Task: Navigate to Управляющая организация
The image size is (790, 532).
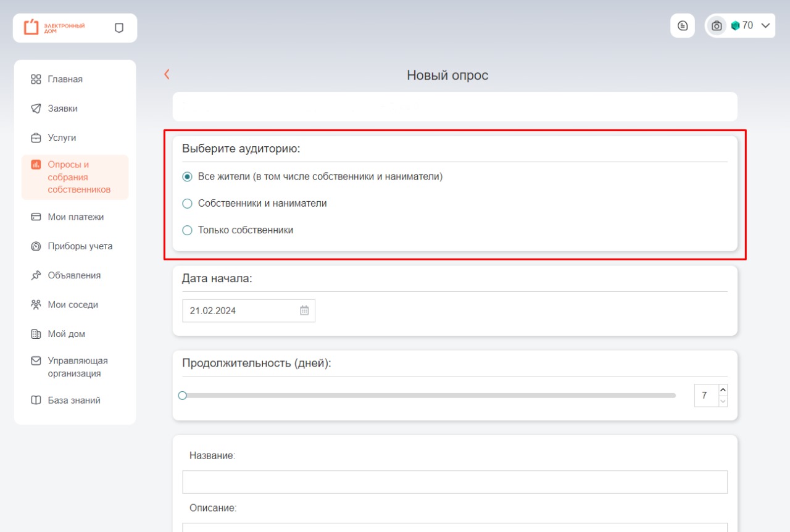Action: point(77,367)
